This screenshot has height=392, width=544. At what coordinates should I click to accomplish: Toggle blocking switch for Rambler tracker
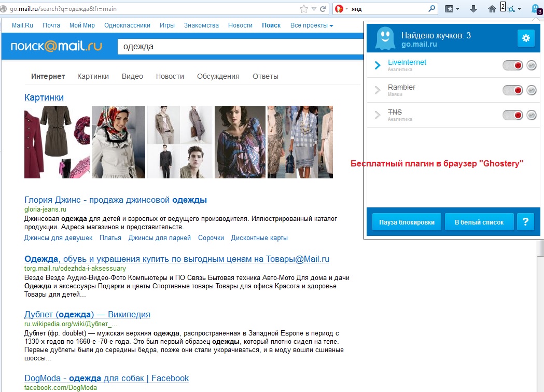[x=512, y=90]
